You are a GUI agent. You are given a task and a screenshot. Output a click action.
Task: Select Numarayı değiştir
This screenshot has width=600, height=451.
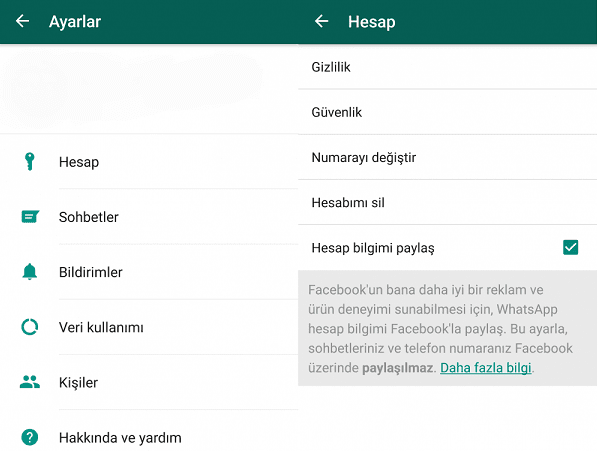pyautogui.click(x=447, y=157)
